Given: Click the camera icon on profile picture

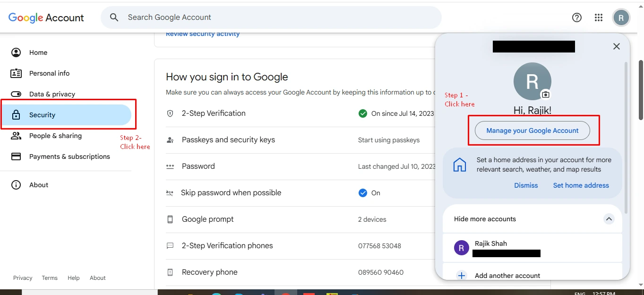Looking at the screenshot, I should coord(546,95).
